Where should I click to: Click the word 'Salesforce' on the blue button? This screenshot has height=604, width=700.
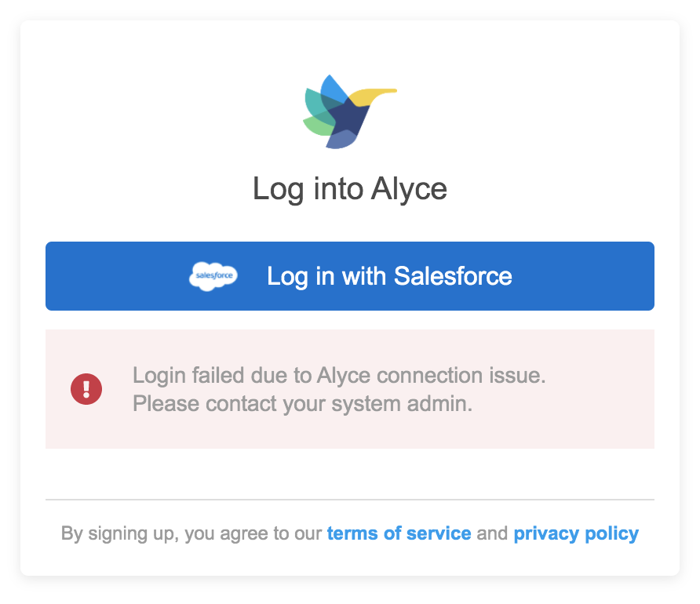[453, 276]
